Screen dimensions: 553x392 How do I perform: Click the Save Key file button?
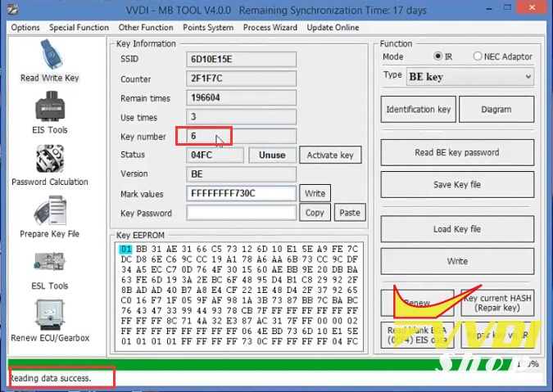457,185
